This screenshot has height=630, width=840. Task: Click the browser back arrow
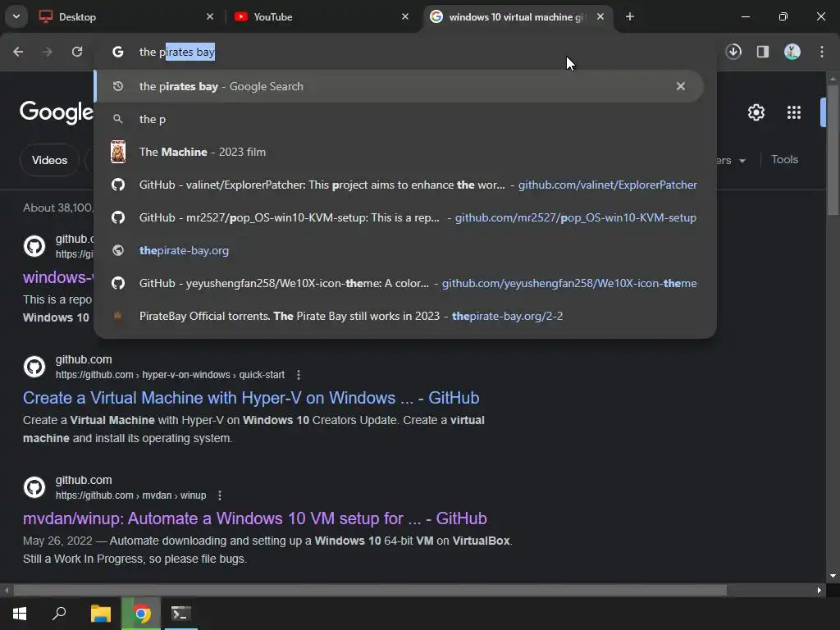coord(18,52)
